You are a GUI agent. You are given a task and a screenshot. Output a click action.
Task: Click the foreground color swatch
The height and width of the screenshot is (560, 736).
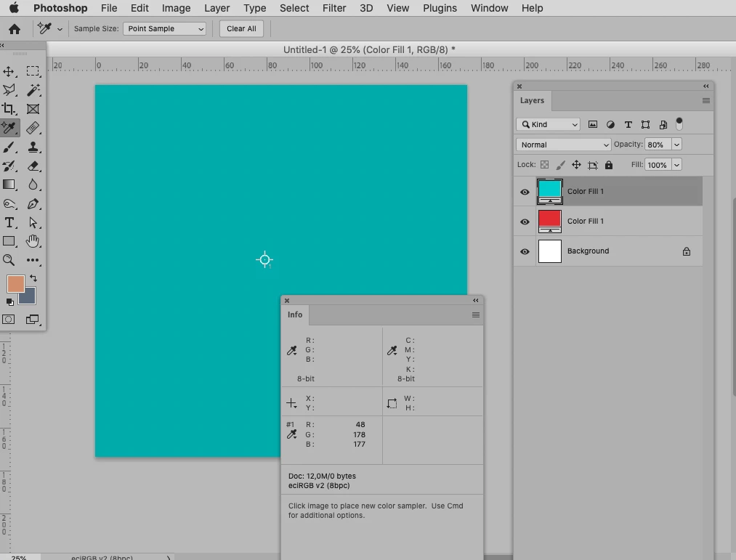15,285
